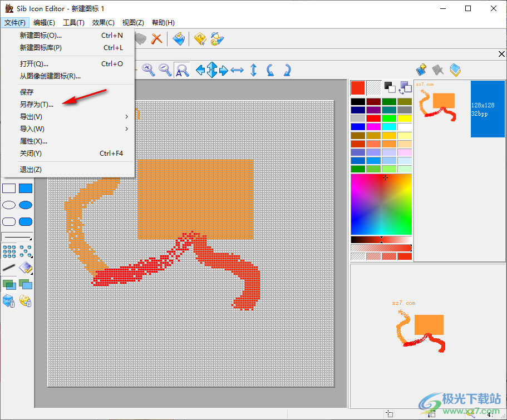Click inside the rainbow color spectrum picker
Image resolution: width=507 pixels, height=420 pixels.
click(381, 204)
